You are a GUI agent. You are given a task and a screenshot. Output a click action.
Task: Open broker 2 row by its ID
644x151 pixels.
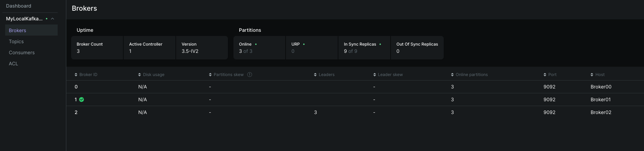click(76, 112)
